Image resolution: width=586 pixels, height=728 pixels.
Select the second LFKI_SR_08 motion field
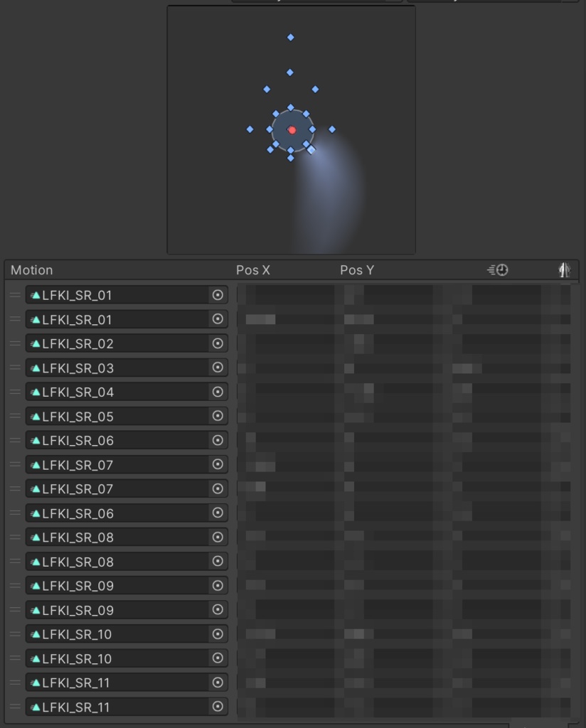[x=117, y=562]
